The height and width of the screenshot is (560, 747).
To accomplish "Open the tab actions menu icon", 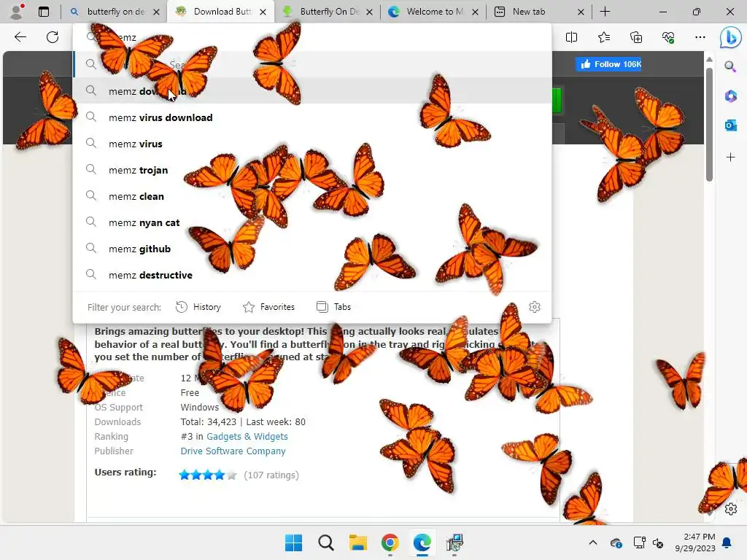I will tap(44, 12).
